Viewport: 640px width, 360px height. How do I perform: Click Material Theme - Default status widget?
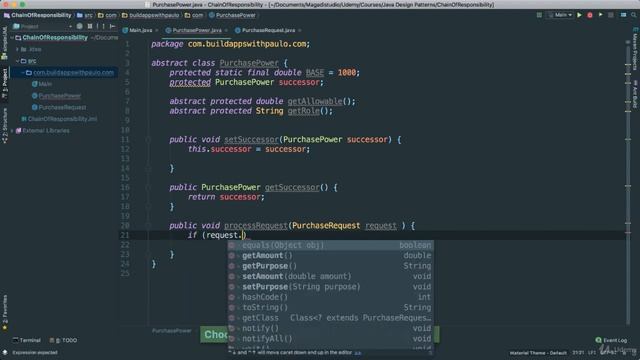(538, 353)
